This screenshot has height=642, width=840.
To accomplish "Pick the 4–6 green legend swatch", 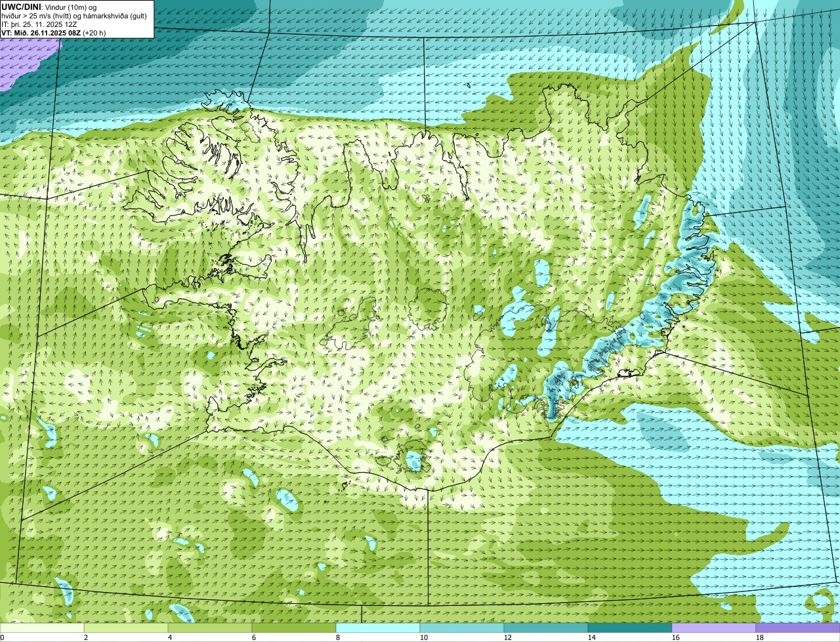I will [x=210, y=628].
